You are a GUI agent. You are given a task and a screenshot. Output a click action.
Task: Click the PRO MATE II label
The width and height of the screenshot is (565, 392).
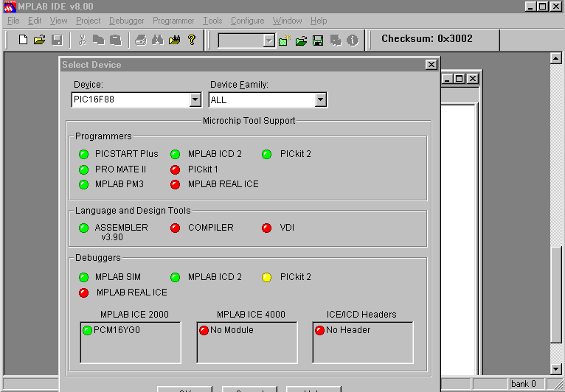(x=120, y=169)
